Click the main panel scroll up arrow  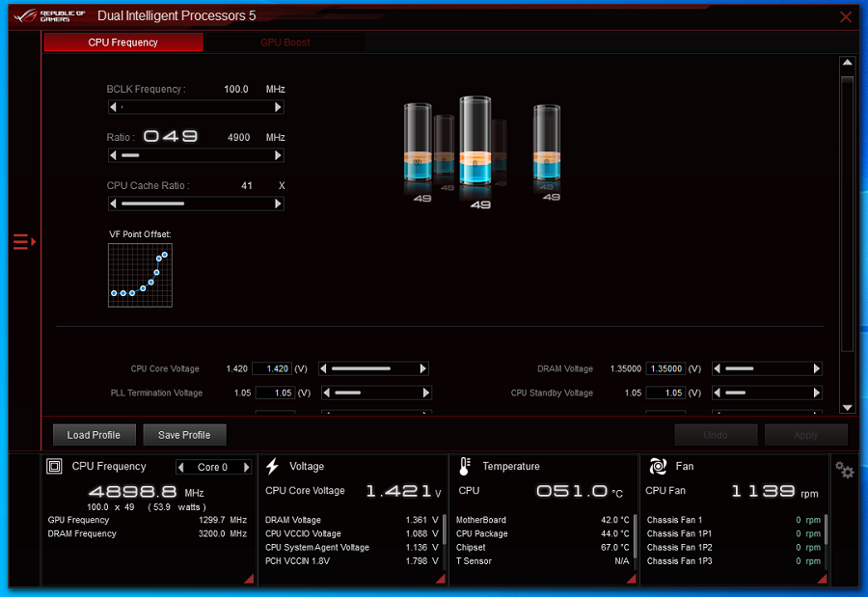(847, 63)
